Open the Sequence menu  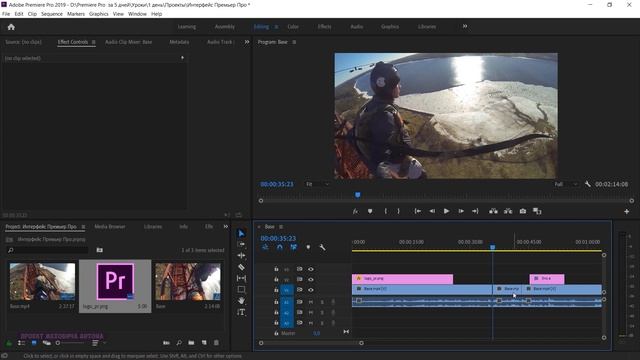pos(52,14)
